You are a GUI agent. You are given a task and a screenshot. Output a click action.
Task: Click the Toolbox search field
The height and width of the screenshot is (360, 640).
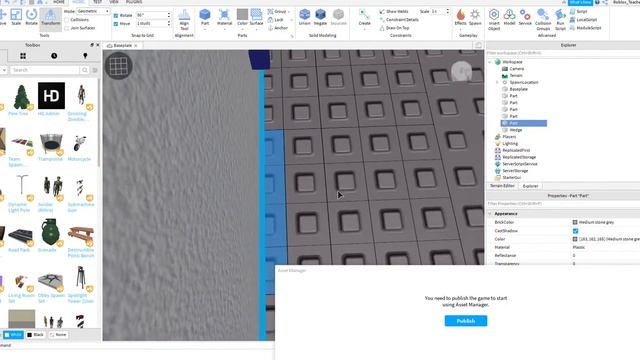pyautogui.click(x=44, y=70)
